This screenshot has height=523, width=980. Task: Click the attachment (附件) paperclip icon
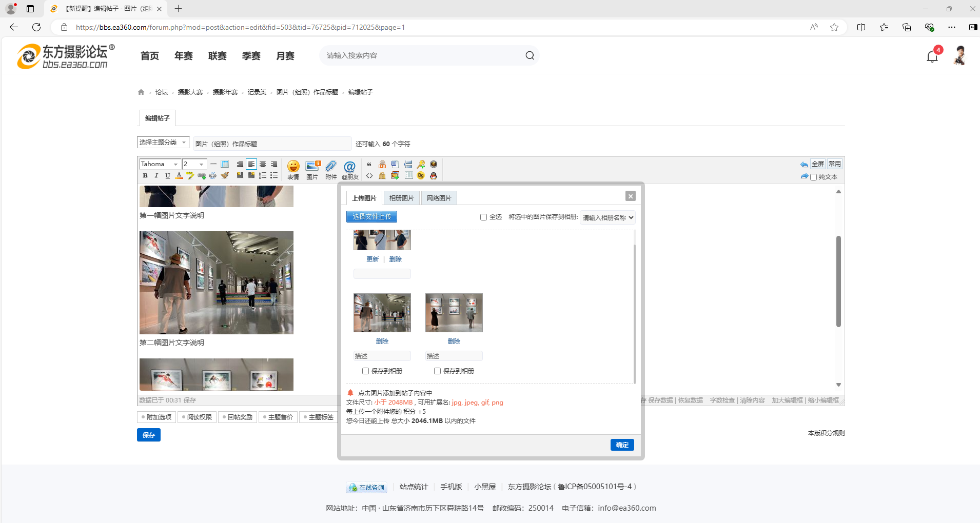[331, 169]
